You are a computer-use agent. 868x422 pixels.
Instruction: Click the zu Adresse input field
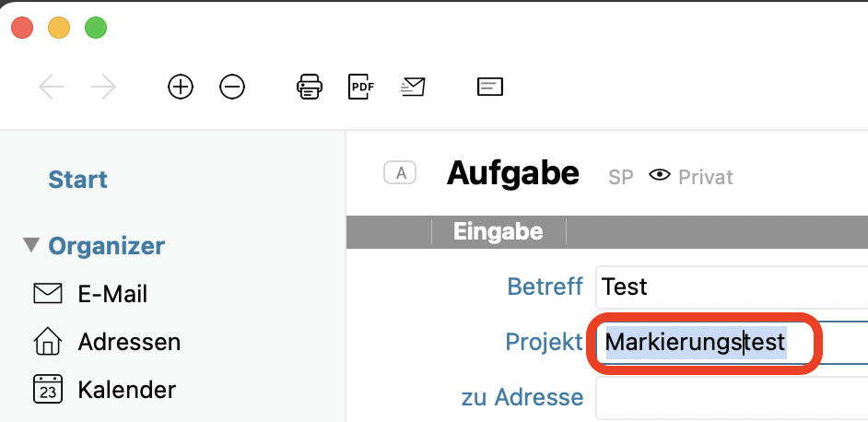pos(728,398)
